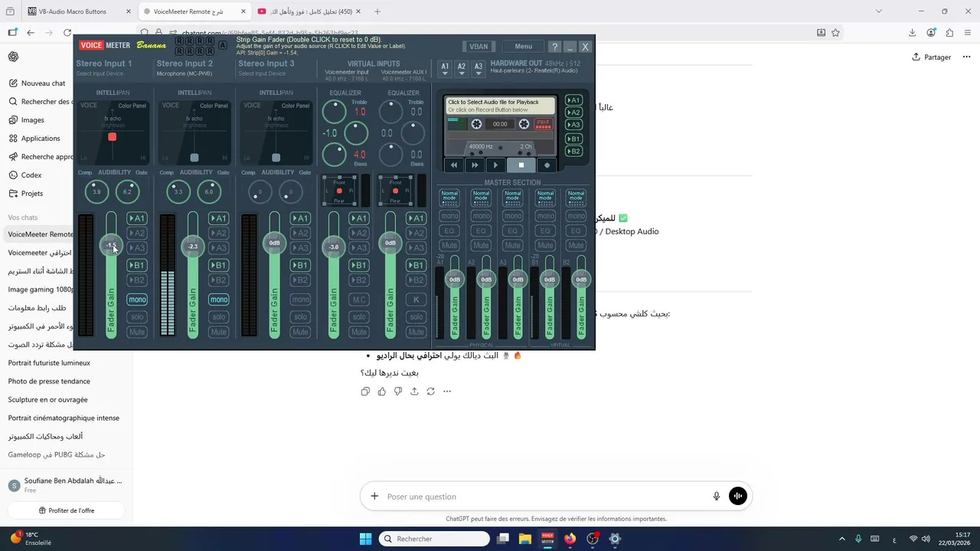Enable B2 routing on Stereo Input 3
Image resolution: width=980 pixels, height=551 pixels.
[301, 280]
